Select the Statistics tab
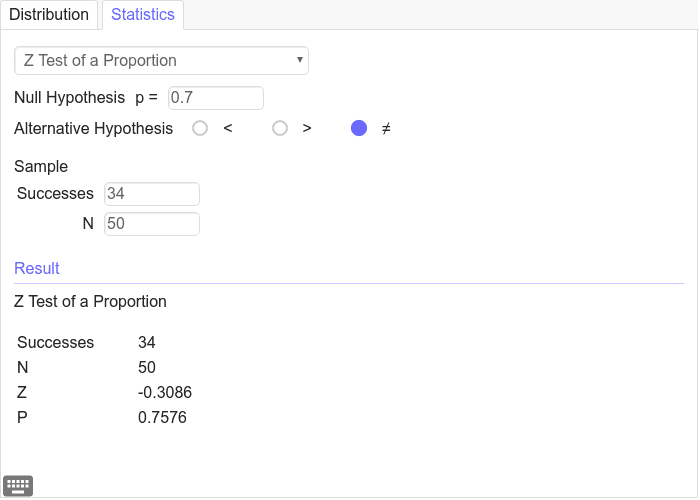 click(x=143, y=15)
